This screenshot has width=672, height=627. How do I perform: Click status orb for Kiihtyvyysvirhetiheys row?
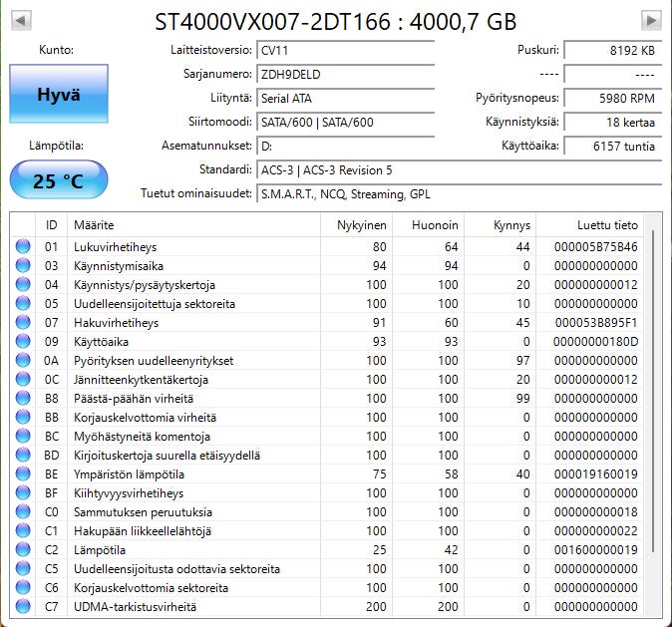(x=23, y=492)
